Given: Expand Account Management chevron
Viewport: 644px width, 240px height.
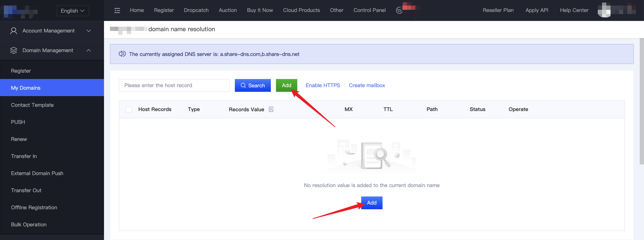Looking at the screenshot, I should pyautogui.click(x=88, y=31).
